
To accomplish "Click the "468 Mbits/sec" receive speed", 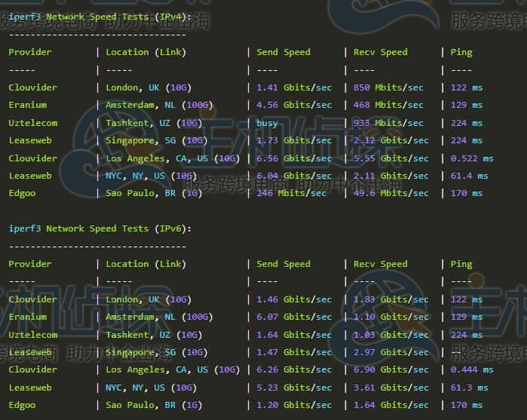I will coord(388,105).
